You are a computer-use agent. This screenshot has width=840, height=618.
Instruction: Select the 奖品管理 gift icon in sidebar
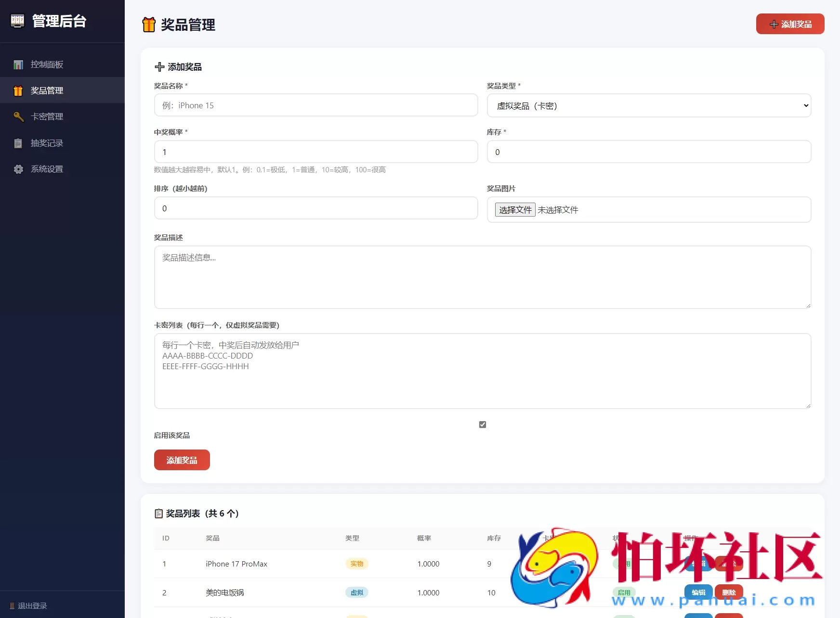coord(18,90)
